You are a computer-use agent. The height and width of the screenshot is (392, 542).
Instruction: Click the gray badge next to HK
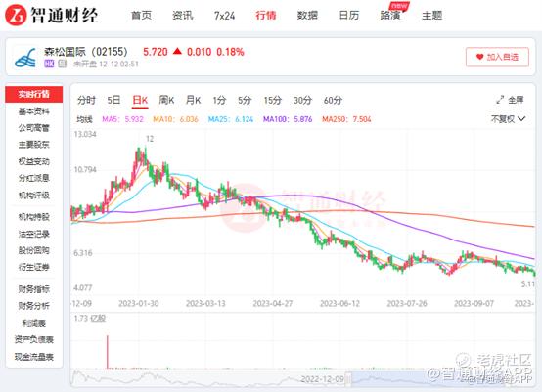(x=62, y=64)
